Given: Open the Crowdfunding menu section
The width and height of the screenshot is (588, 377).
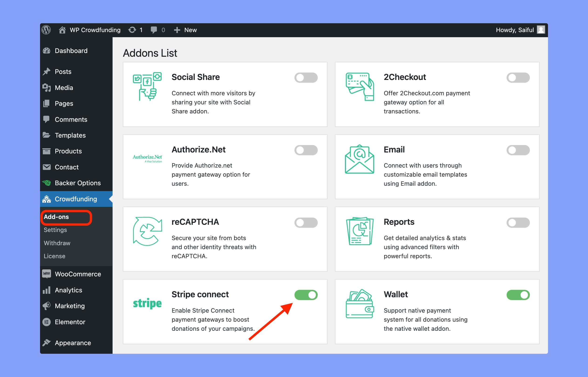Looking at the screenshot, I should pos(76,199).
